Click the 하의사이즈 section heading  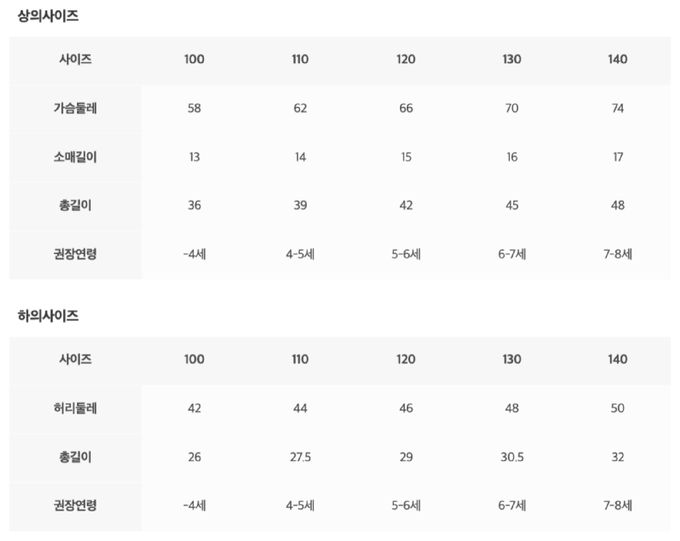point(48,316)
